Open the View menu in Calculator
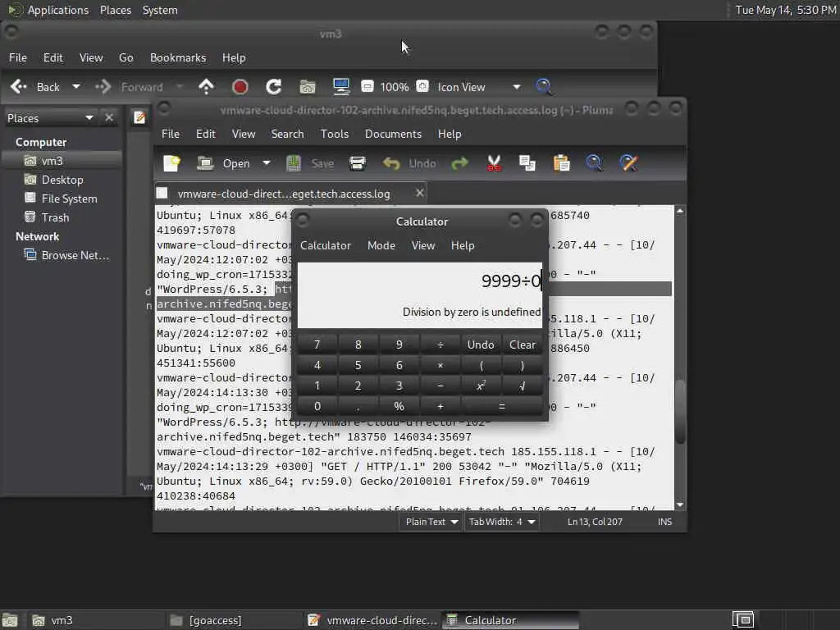Viewport: 840px width, 630px height. (x=423, y=245)
